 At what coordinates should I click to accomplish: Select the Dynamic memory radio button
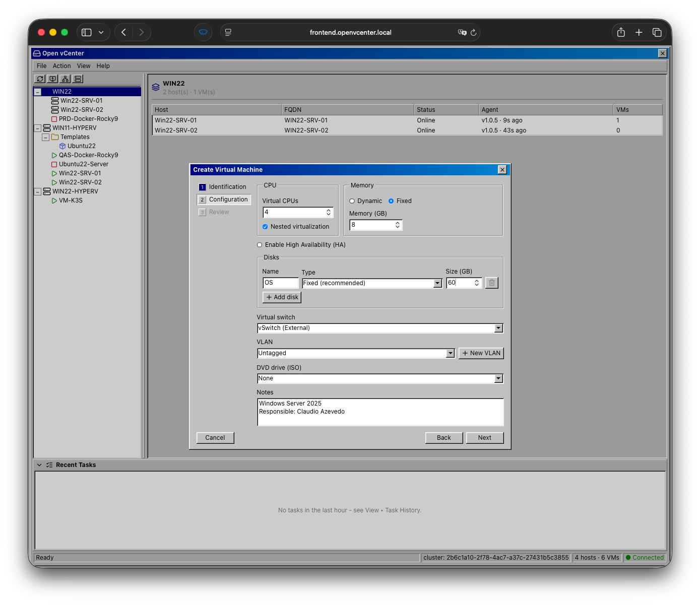click(x=352, y=201)
